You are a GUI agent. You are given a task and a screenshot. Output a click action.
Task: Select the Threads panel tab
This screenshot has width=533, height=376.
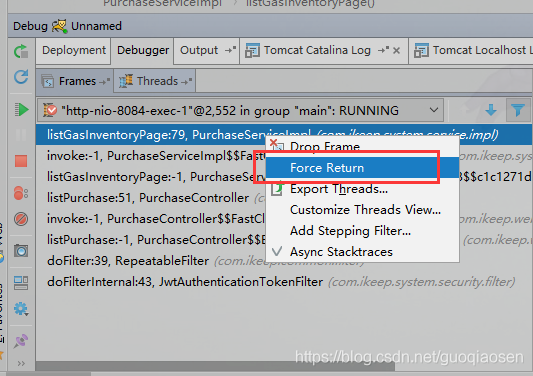click(155, 81)
